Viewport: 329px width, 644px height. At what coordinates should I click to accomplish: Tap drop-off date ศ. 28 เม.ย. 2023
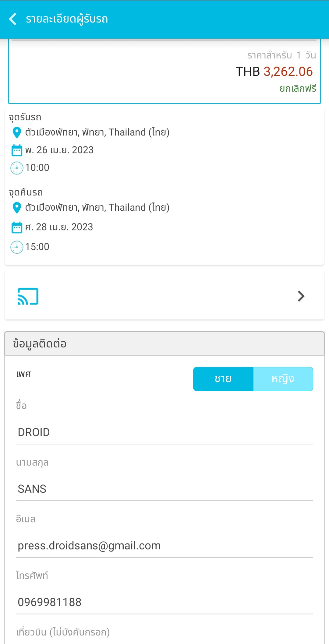(x=59, y=227)
